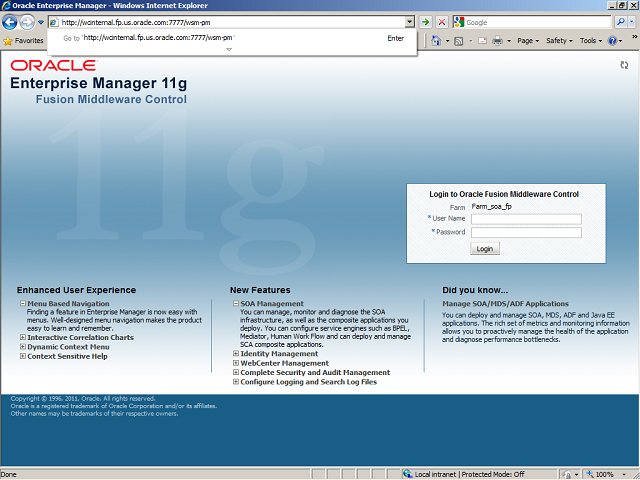640x480 pixels.
Task: Open the recent pages dropdown arrow
Action: pos(41,22)
